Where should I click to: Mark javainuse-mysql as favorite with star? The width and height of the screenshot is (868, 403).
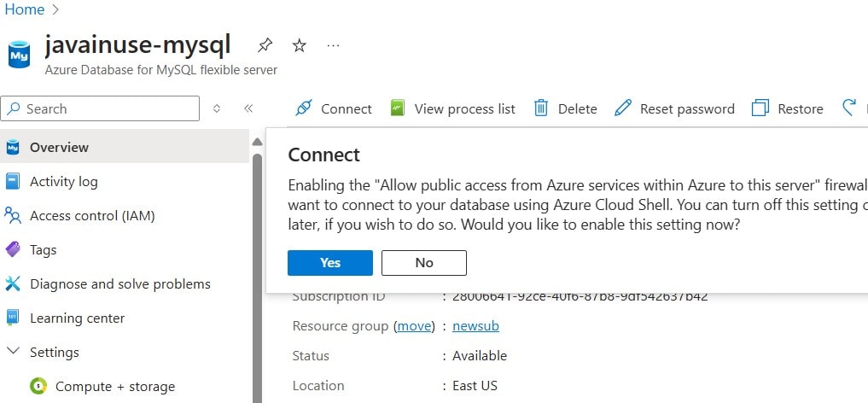[299, 45]
